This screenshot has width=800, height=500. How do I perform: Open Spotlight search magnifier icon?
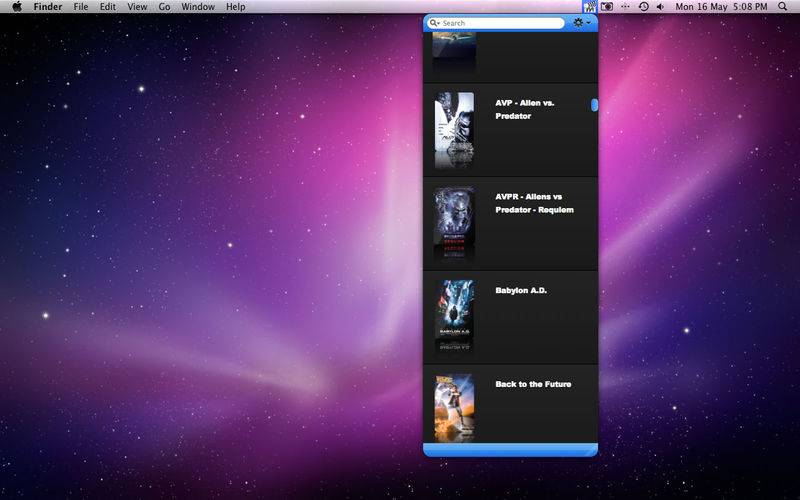pos(782,7)
